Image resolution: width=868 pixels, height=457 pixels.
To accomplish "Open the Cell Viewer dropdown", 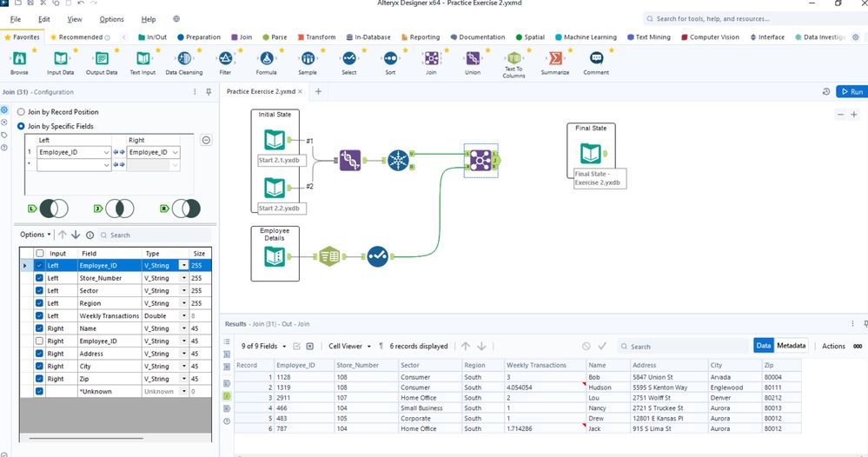I will pos(349,346).
